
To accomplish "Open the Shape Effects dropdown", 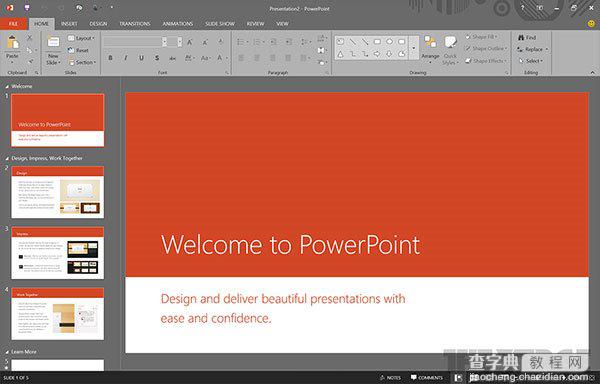I will click(486, 61).
